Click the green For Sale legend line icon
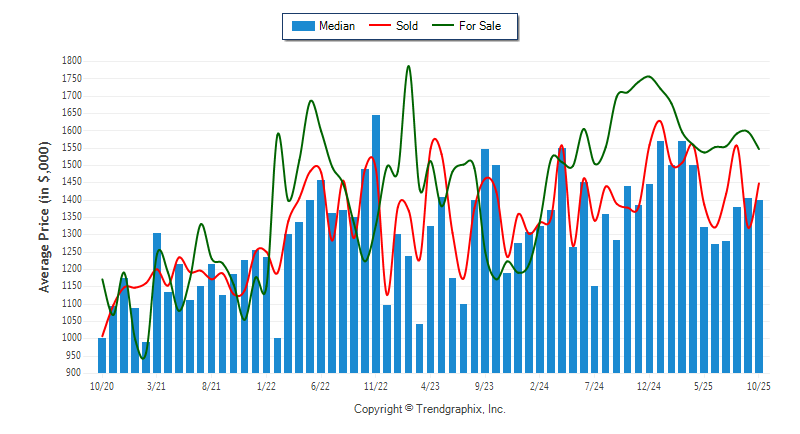This screenshot has width=800, height=434. 444,26
